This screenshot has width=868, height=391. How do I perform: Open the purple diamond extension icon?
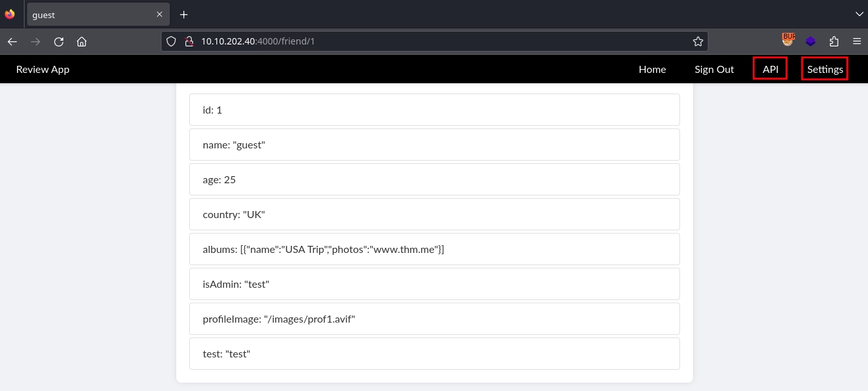coord(811,41)
